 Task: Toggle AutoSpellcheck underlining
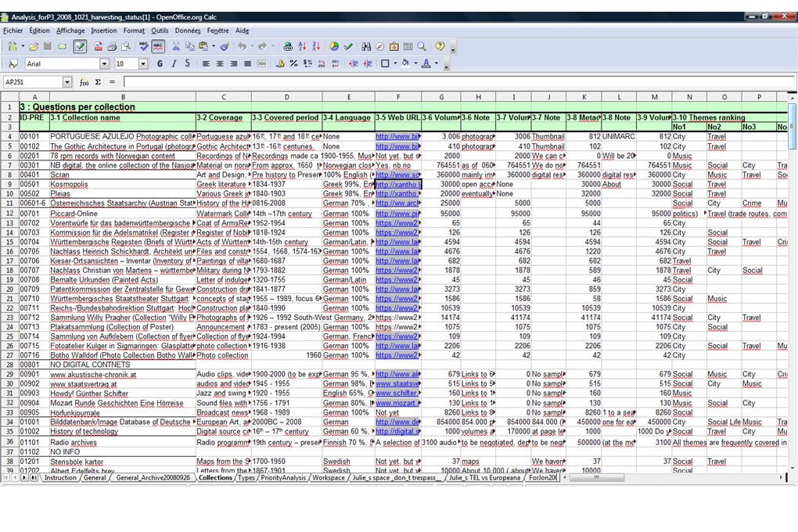click(158, 47)
